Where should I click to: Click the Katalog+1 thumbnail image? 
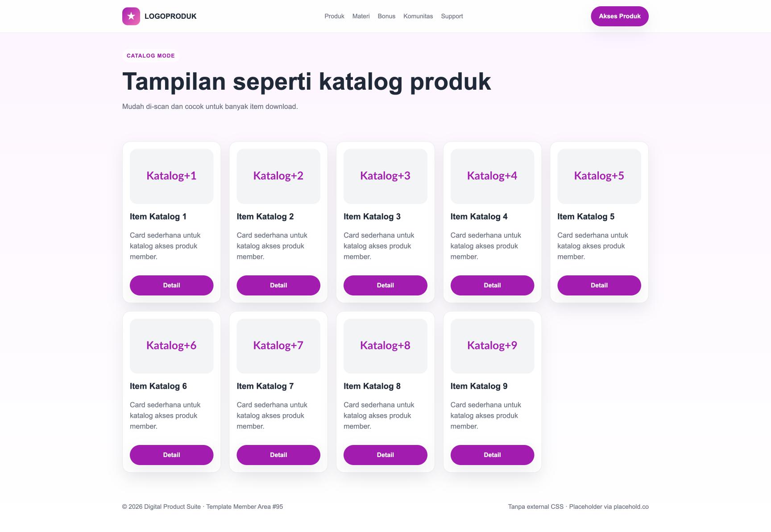(171, 176)
